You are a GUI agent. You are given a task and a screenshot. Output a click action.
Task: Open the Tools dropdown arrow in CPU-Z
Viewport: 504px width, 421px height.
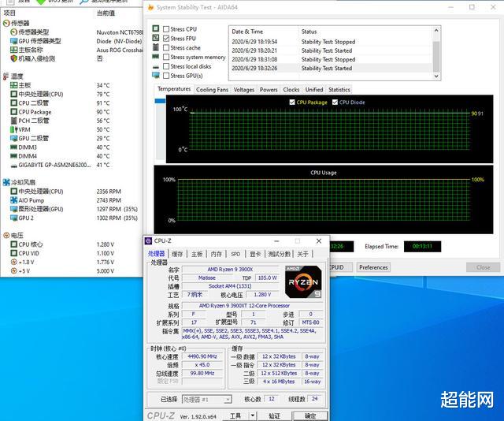point(253,415)
